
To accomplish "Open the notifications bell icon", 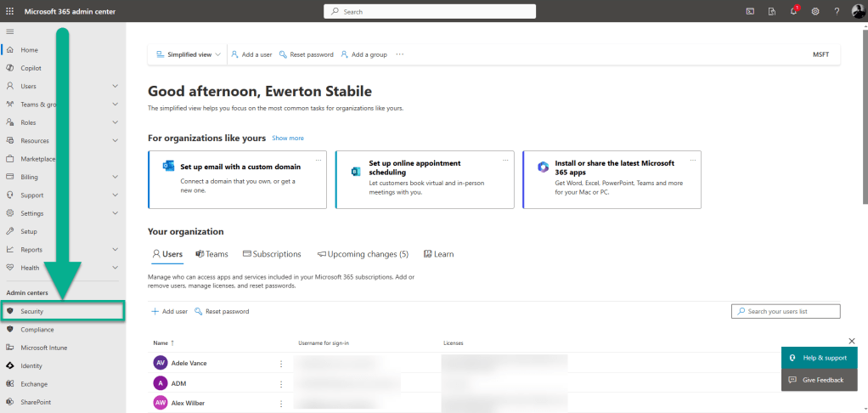I will 793,11.
